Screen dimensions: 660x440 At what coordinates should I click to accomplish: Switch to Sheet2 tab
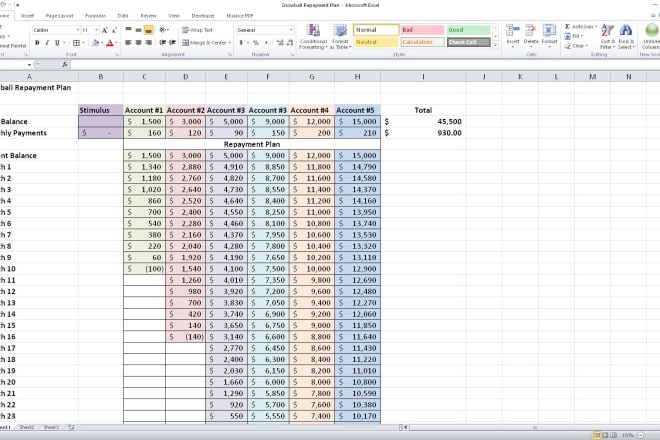pyautogui.click(x=27, y=427)
